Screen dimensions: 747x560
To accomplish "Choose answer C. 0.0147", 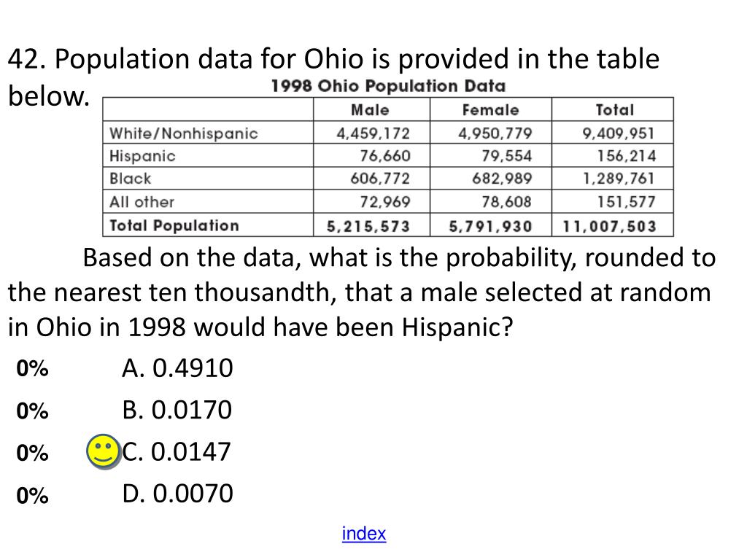I will coord(177,451).
